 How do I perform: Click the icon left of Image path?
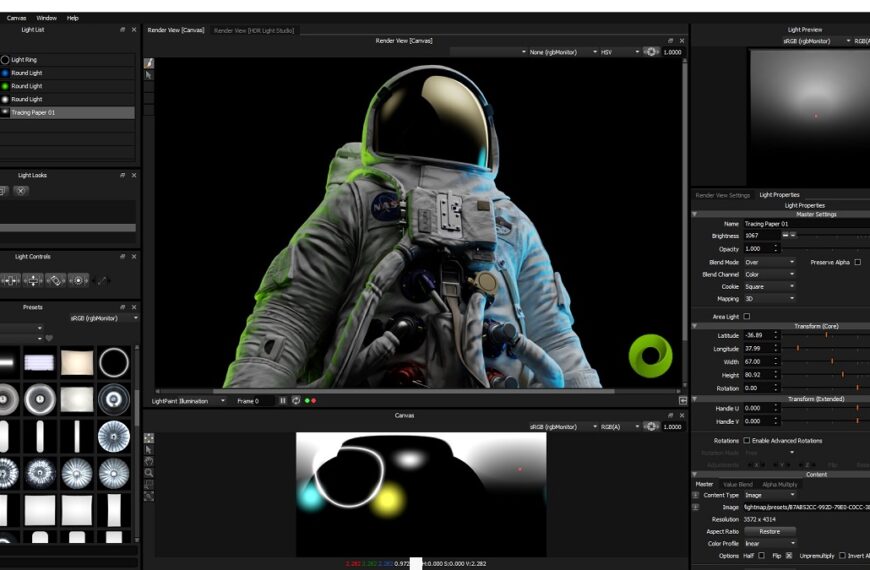696,507
